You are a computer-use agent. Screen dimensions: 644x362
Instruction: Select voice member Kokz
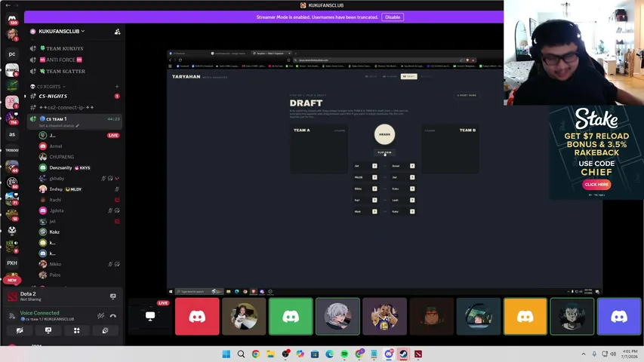click(80, 232)
